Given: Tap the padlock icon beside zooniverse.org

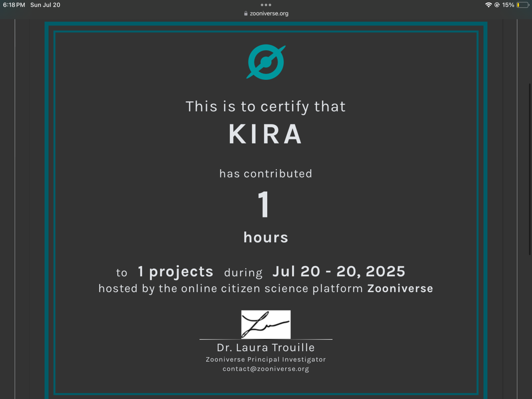Looking at the screenshot, I should point(246,13).
